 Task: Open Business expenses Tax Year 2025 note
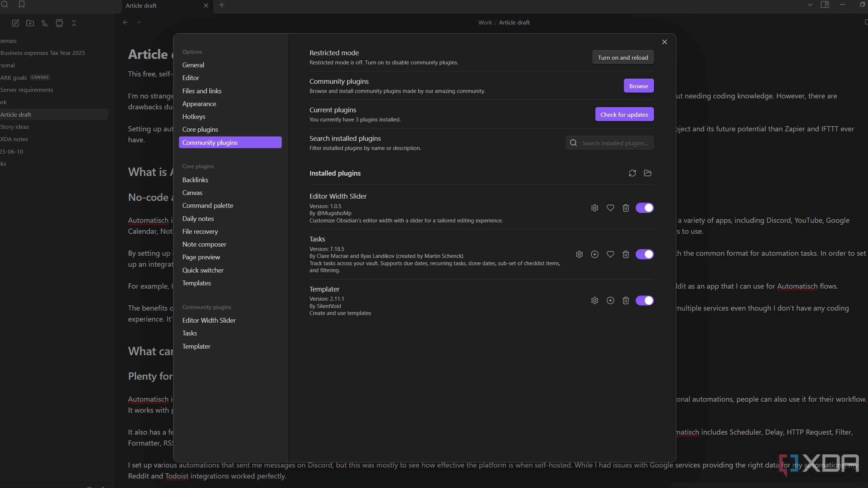tap(54, 53)
